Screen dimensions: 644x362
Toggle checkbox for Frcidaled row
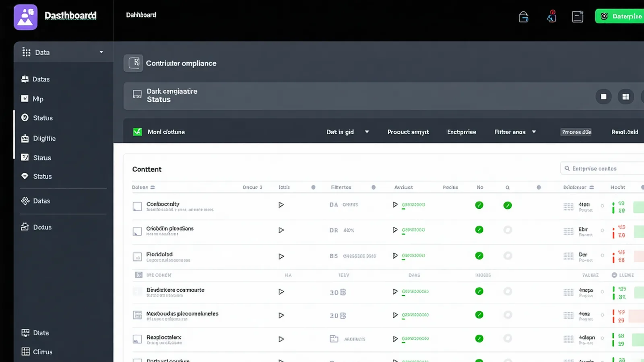(137, 257)
